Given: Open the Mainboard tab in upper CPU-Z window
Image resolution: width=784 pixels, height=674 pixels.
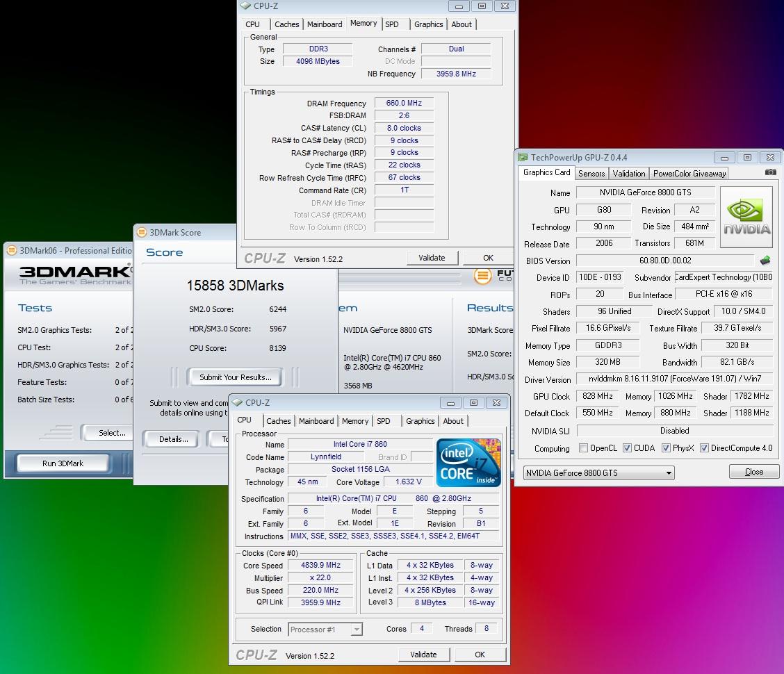Looking at the screenshot, I should pyautogui.click(x=325, y=24).
